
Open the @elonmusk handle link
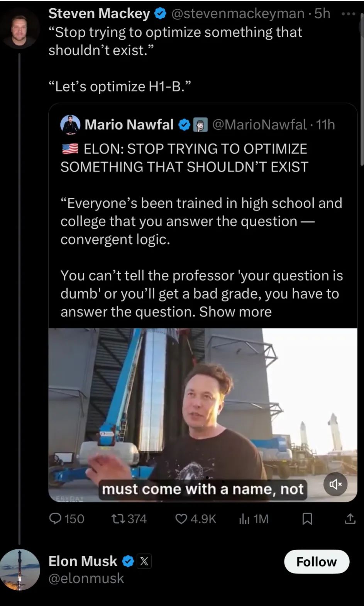click(x=86, y=578)
